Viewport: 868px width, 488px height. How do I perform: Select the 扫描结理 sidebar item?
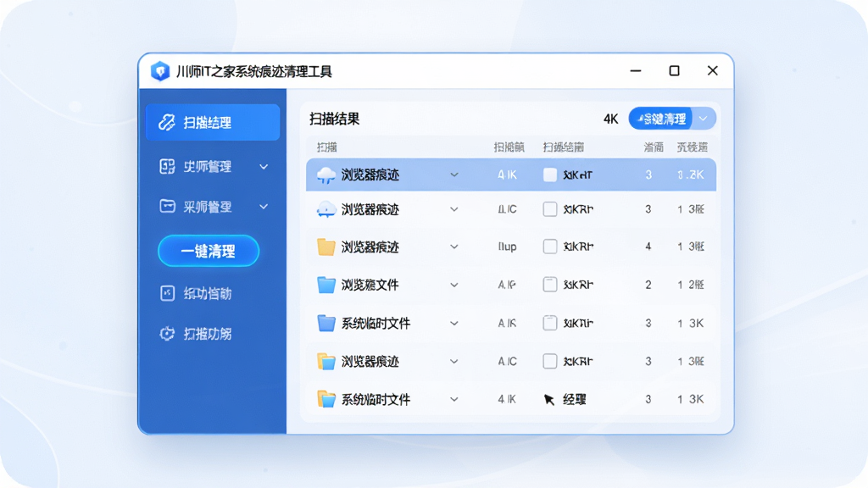point(213,122)
